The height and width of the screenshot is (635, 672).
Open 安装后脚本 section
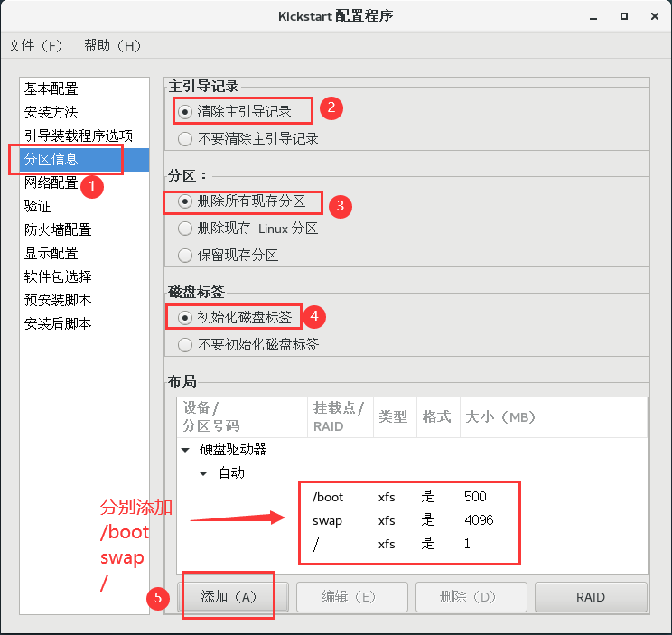click(x=84, y=324)
